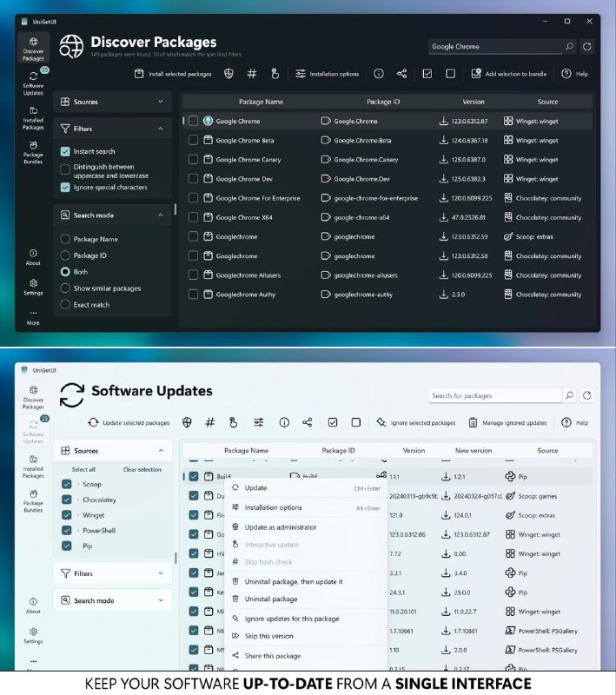This screenshot has width=616, height=695.
Task: Click the run-as-administrator shield icon in Discover toolbar
Action: 229,74
